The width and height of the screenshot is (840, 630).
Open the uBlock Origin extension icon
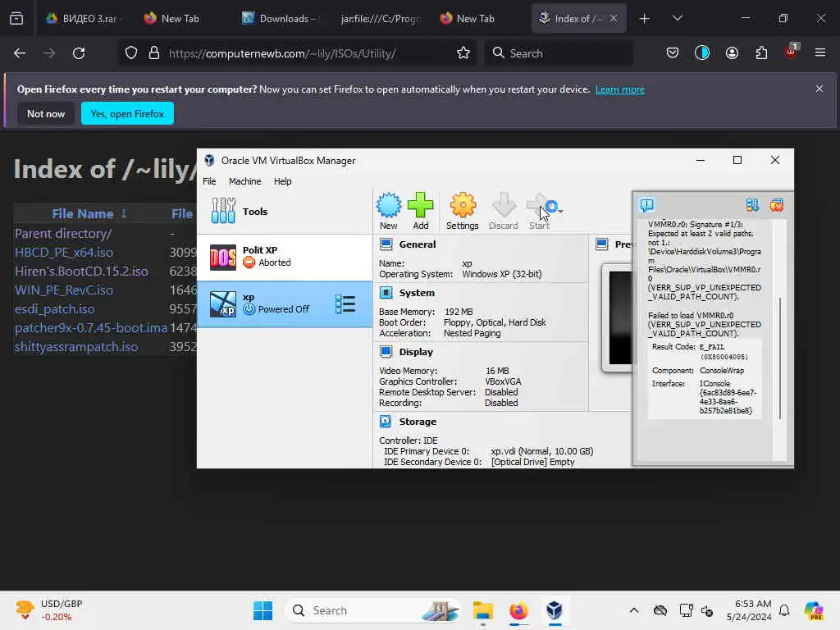click(791, 52)
